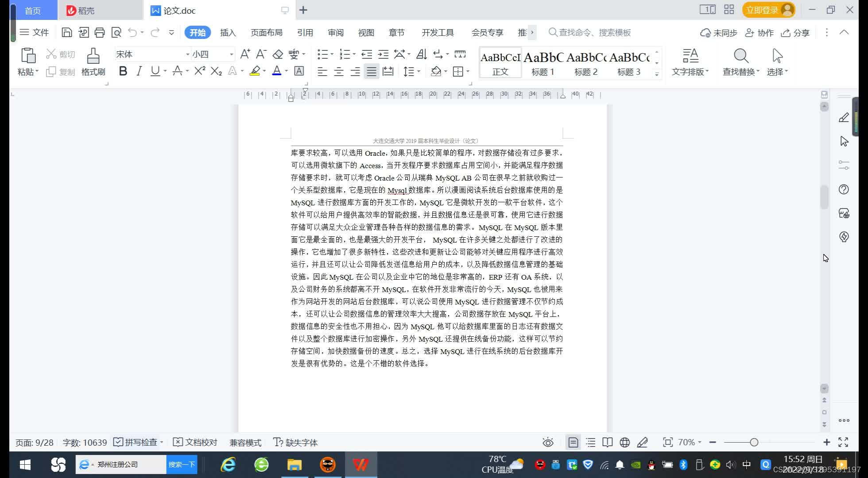868x478 pixels.
Task: Click the yellow highlight color swatch
Action: (x=255, y=71)
